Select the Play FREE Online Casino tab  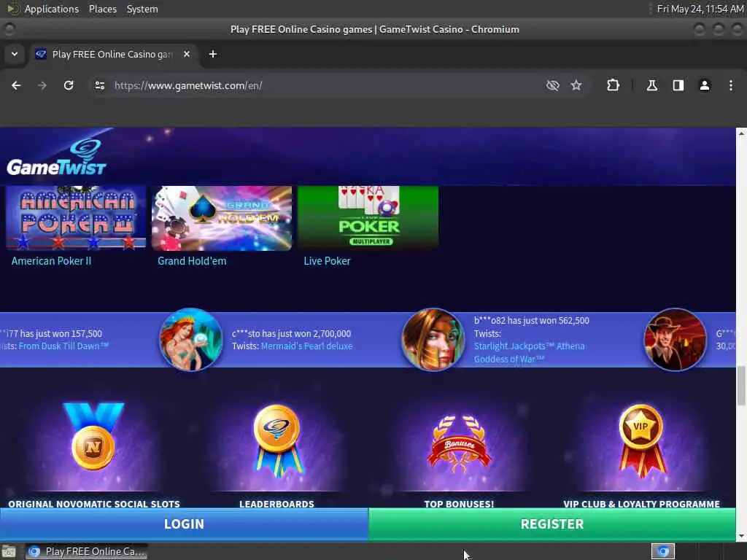click(113, 54)
